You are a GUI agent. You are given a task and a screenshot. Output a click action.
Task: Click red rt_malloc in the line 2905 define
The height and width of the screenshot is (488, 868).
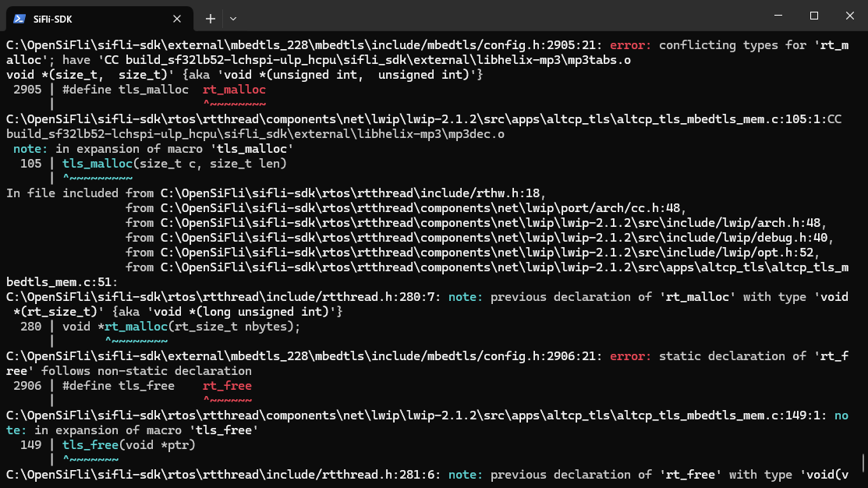pyautogui.click(x=234, y=90)
